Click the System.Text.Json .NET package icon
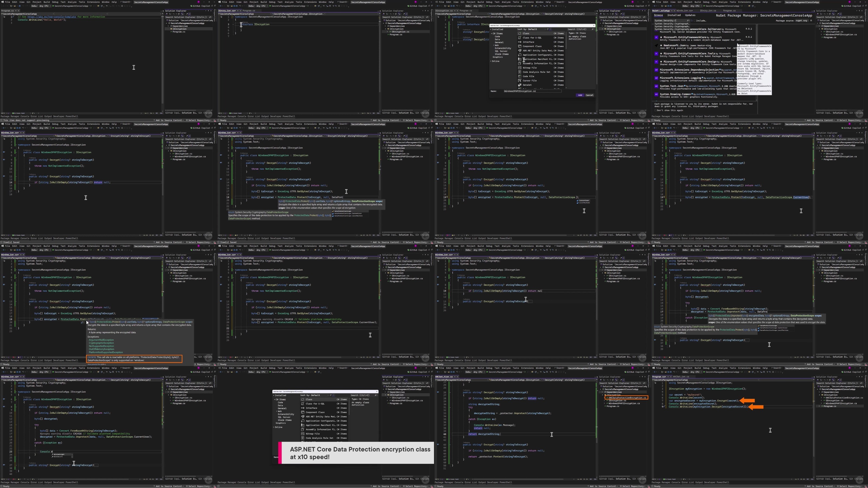 coord(656,86)
